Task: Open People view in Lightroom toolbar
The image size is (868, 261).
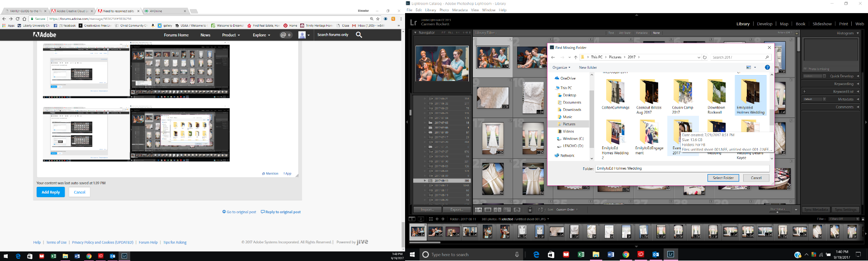Action: coord(517,210)
